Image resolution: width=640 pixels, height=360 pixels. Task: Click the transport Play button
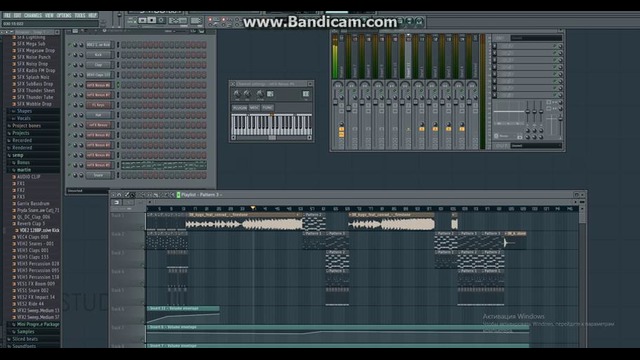coord(142,20)
